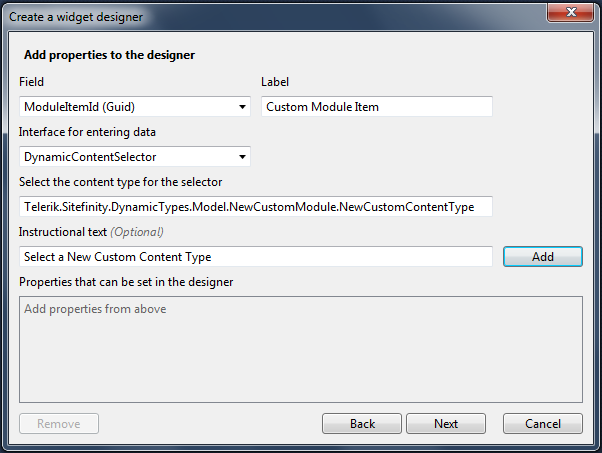
Task: Click the dialog title bar text
Action: (x=76, y=17)
